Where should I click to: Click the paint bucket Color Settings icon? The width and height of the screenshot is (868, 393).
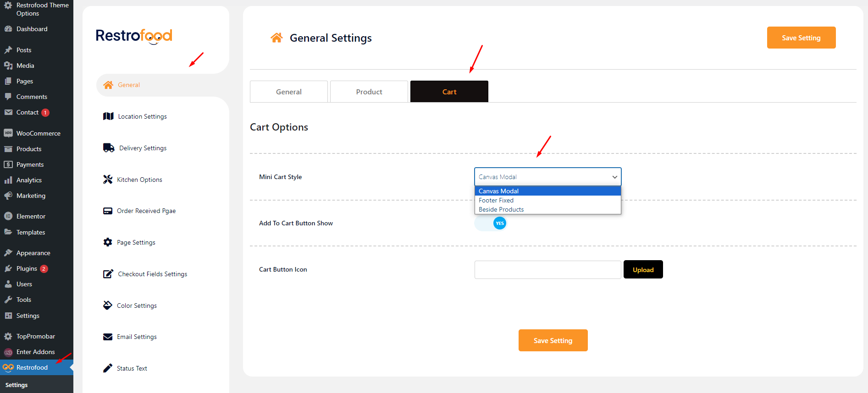108,306
